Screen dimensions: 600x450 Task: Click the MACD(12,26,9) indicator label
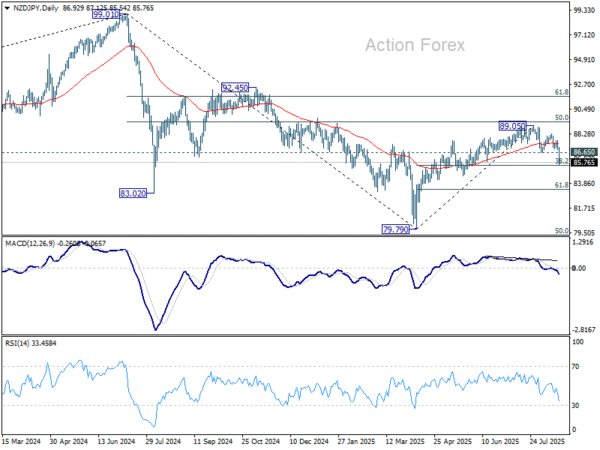(x=30, y=243)
